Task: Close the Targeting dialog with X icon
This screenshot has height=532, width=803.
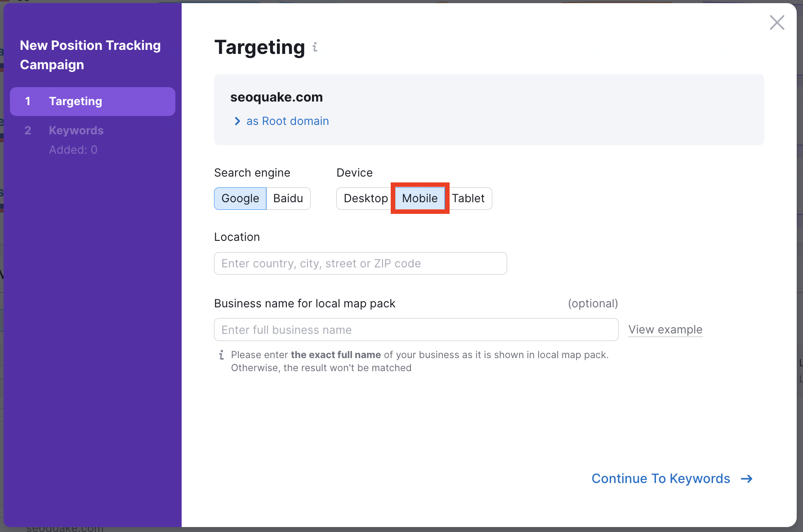Action: tap(777, 22)
